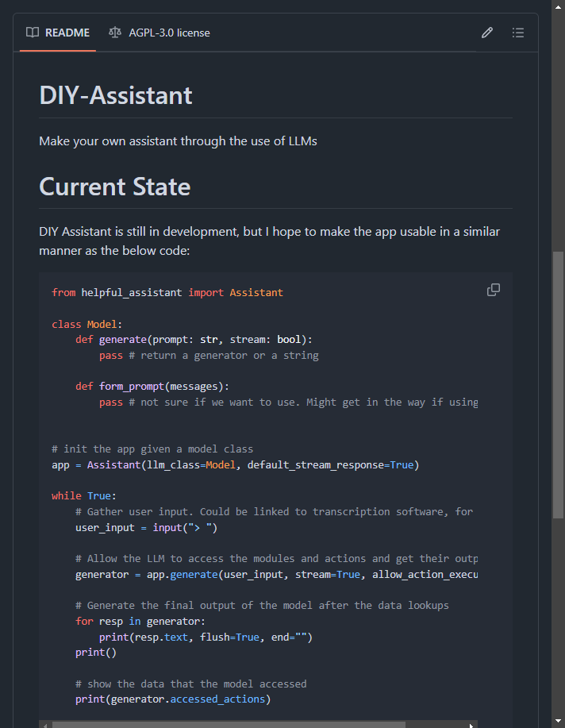The width and height of the screenshot is (565, 728).
Task: Click the Current State heading
Action: point(115,187)
